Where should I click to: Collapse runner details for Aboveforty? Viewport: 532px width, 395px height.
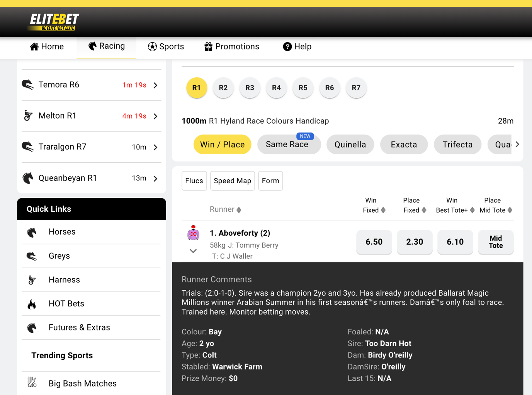point(193,251)
